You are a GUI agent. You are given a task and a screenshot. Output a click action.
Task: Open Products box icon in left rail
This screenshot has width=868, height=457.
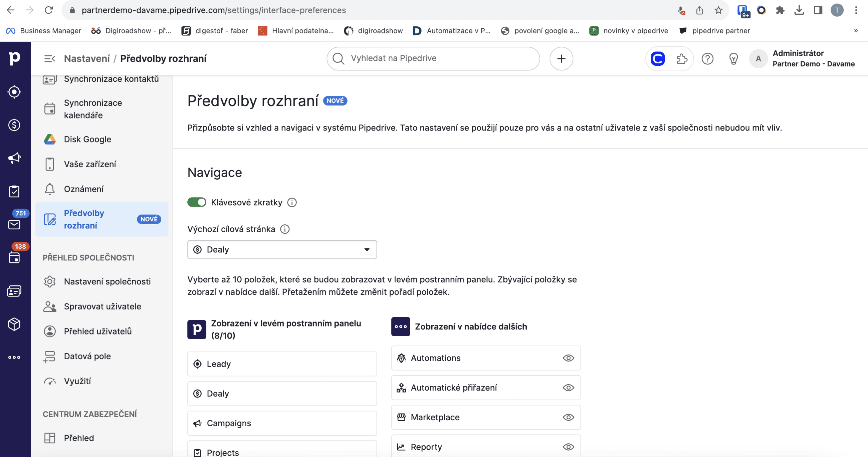(x=14, y=324)
